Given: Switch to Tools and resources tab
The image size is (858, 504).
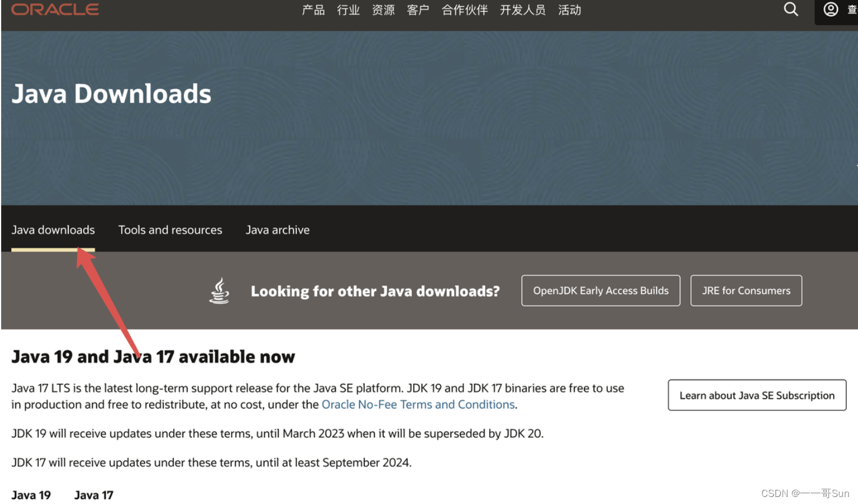Looking at the screenshot, I should point(170,230).
